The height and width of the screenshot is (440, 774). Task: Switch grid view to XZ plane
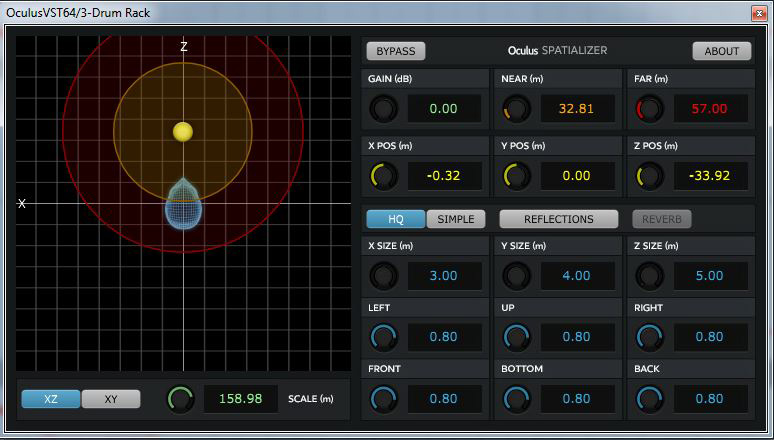pos(51,399)
